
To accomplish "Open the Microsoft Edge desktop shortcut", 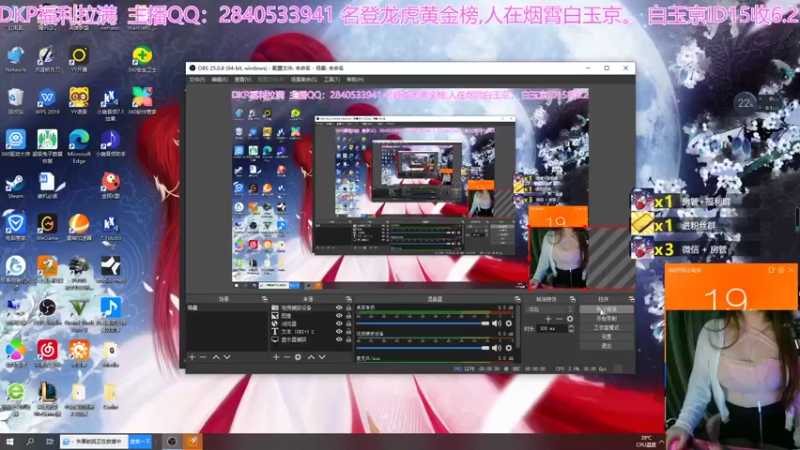I will coord(79,145).
